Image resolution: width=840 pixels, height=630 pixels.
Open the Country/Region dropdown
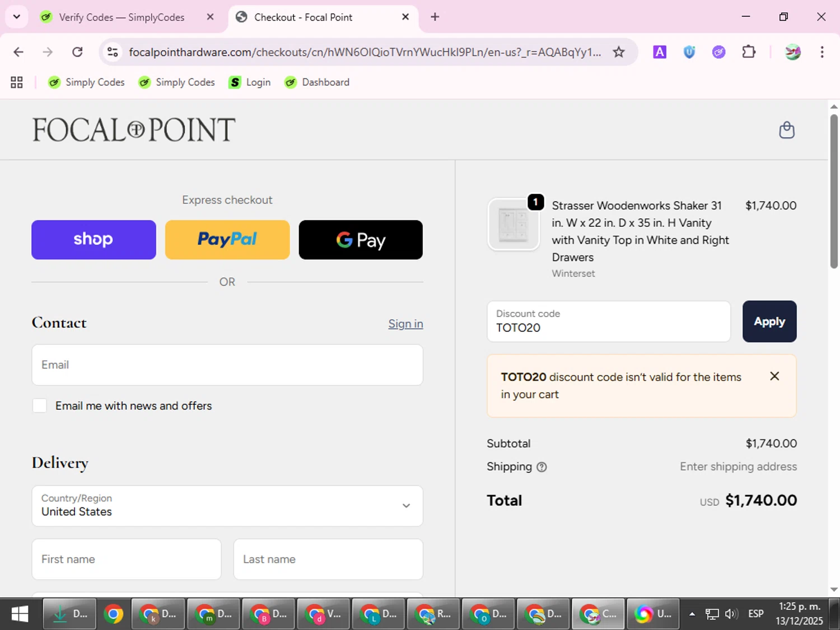[227, 506]
